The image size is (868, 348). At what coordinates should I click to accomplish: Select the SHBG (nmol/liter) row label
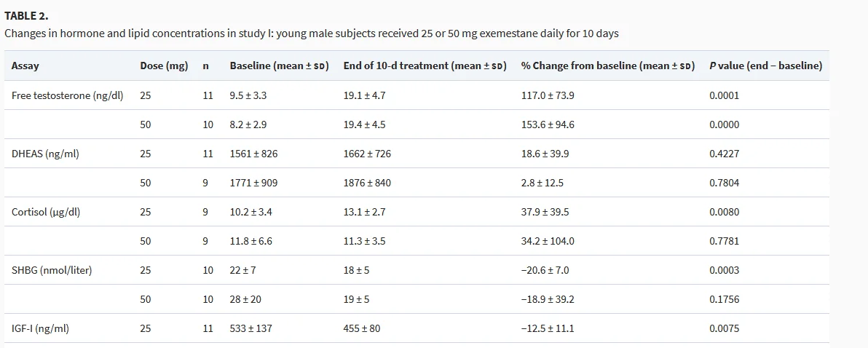tap(52, 271)
